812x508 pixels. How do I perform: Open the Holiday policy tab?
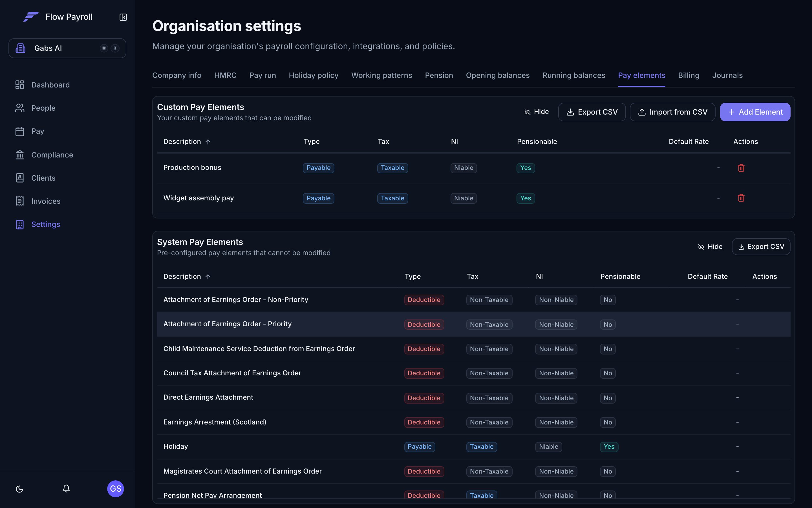click(314, 75)
